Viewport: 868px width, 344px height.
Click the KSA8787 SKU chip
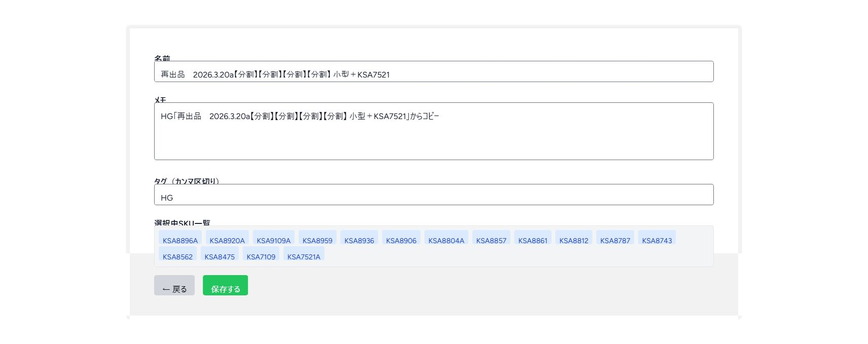coord(615,239)
